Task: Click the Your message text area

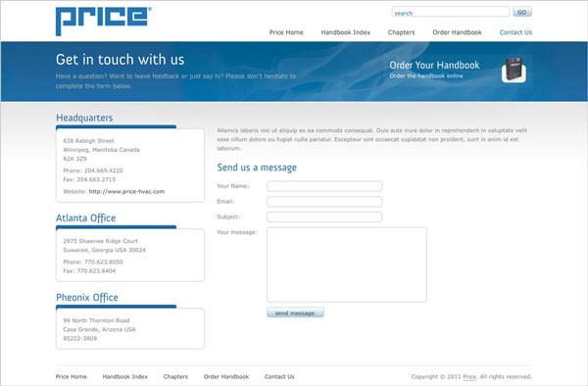Action: [347, 265]
